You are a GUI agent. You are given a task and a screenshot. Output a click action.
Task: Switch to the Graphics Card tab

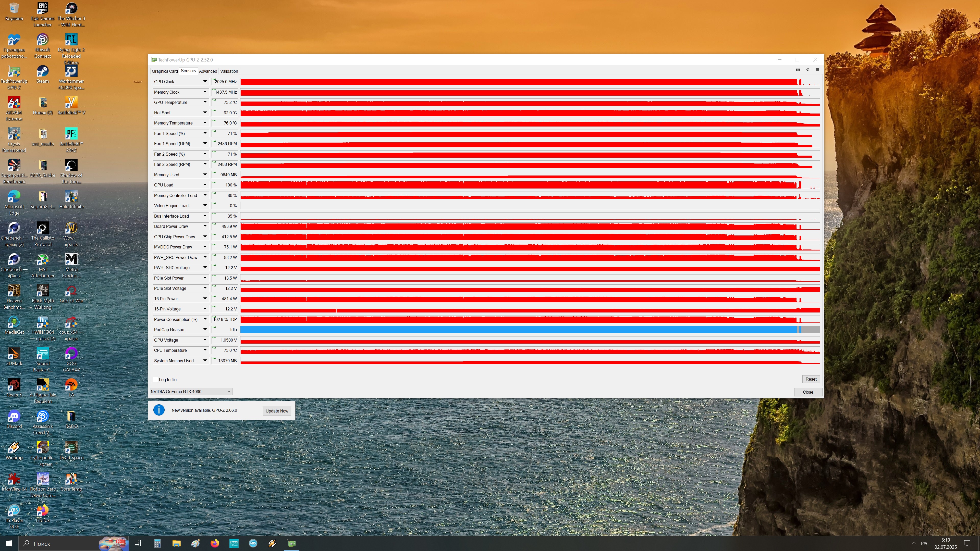pyautogui.click(x=164, y=71)
